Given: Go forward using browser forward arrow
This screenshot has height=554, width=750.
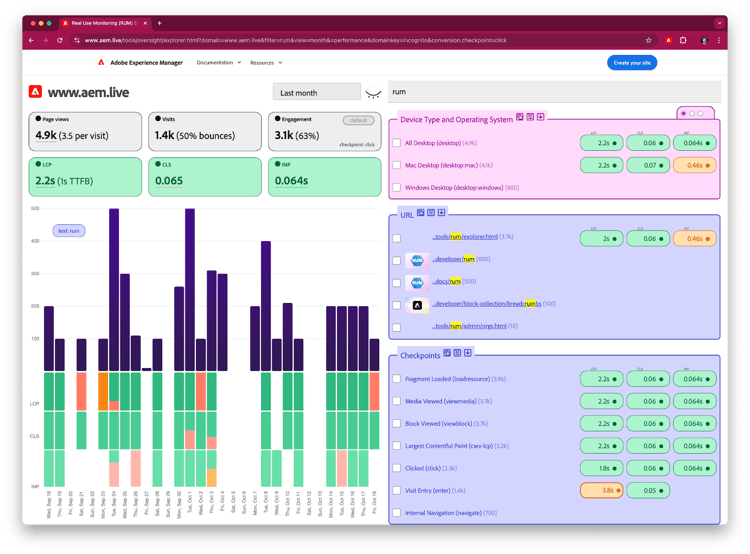Looking at the screenshot, I should pyautogui.click(x=45, y=41).
